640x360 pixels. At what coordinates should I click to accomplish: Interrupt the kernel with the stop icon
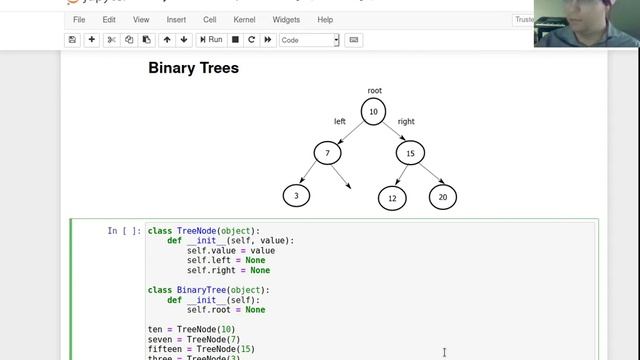click(x=235, y=40)
